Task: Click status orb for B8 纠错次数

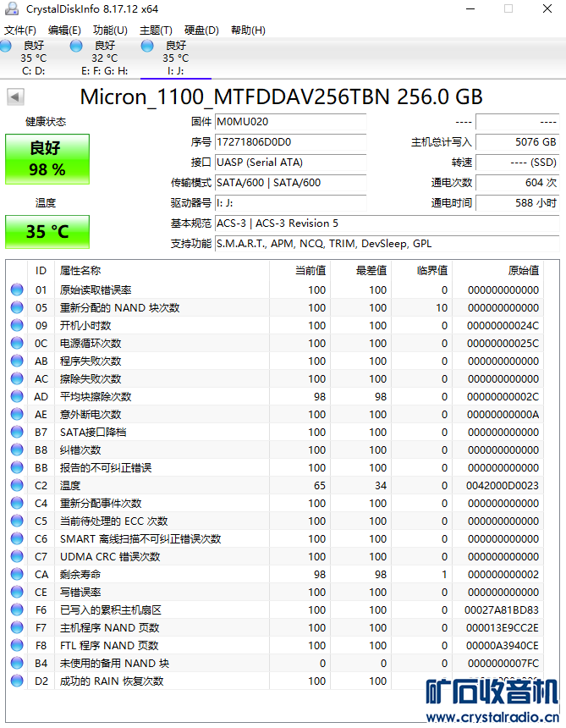Action: tap(17, 449)
